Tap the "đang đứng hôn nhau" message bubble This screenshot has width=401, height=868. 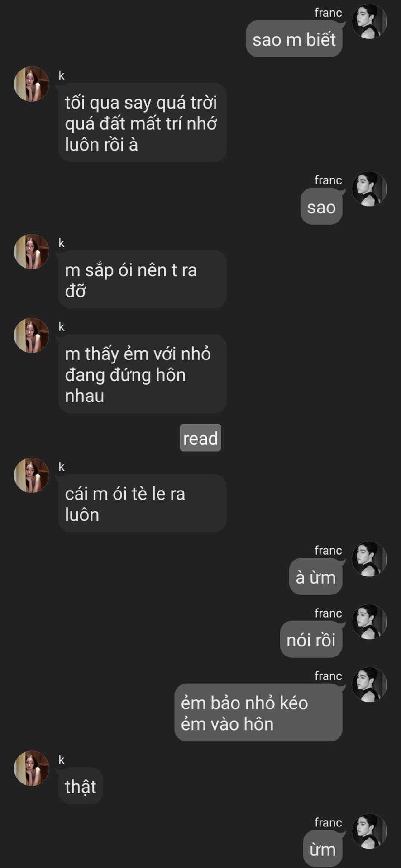(x=143, y=374)
